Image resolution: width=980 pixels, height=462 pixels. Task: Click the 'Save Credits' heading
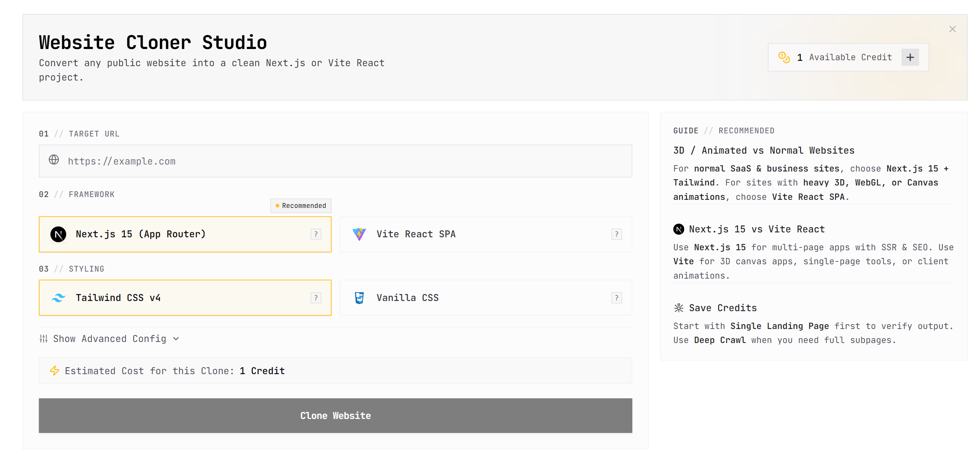point(723,308)
